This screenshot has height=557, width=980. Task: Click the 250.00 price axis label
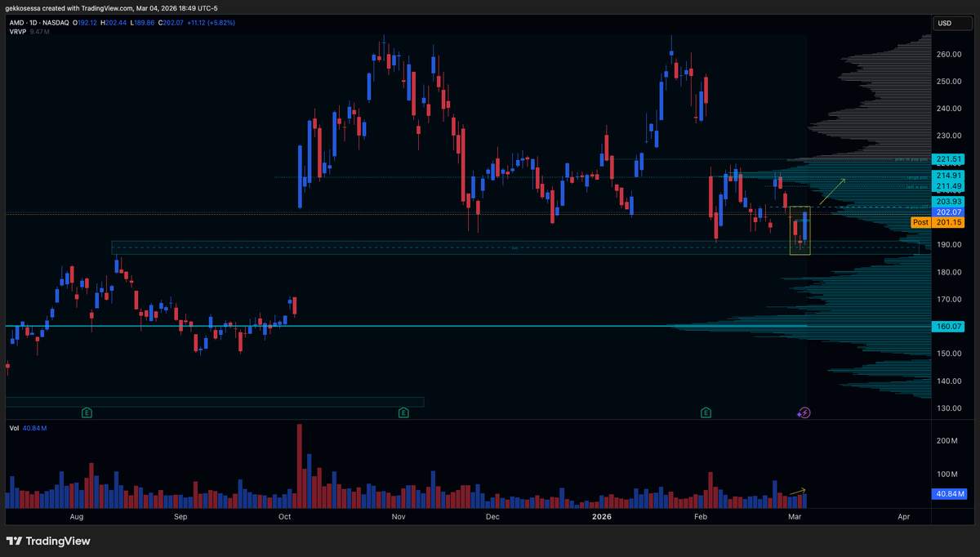click(948, 82)
